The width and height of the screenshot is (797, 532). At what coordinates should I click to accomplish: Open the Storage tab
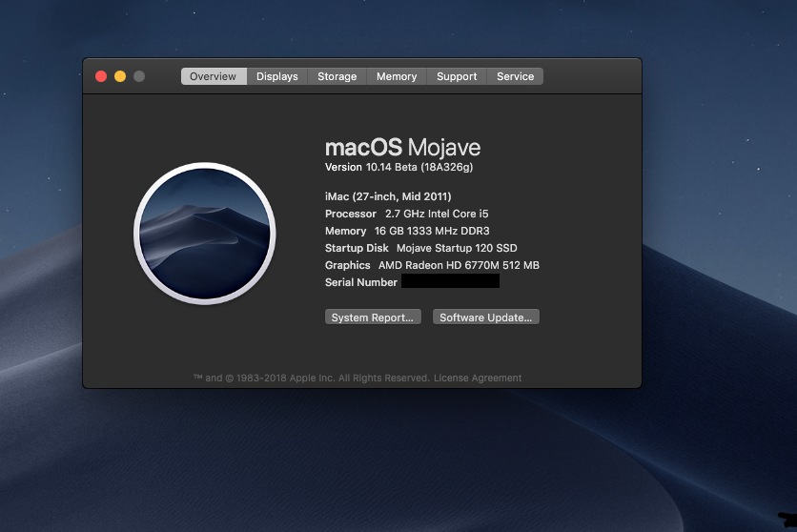click(337, 76)
